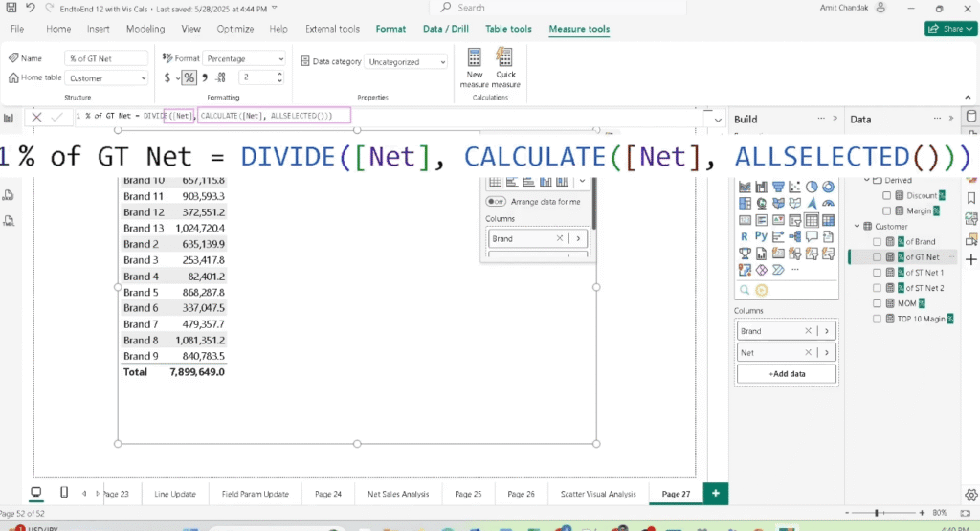Select the Funnel visual icon
Viewport: 980px width, 531px height.
pos(777,187)
